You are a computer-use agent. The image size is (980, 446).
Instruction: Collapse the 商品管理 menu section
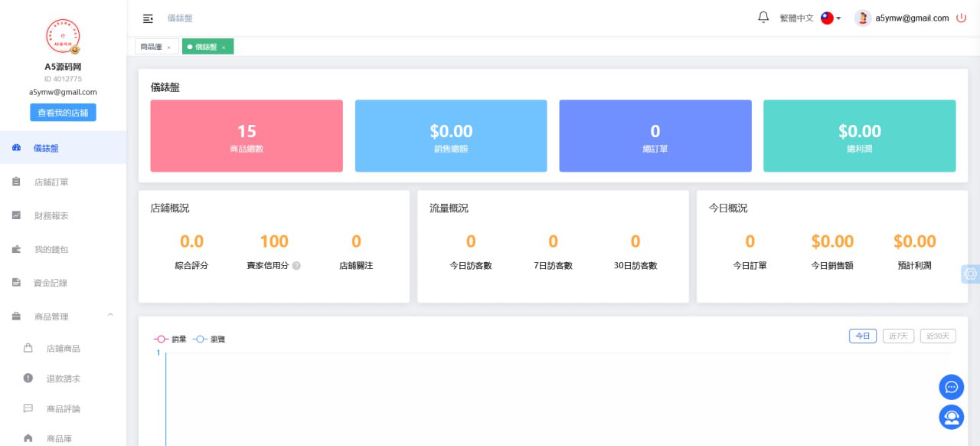[110, 315]
